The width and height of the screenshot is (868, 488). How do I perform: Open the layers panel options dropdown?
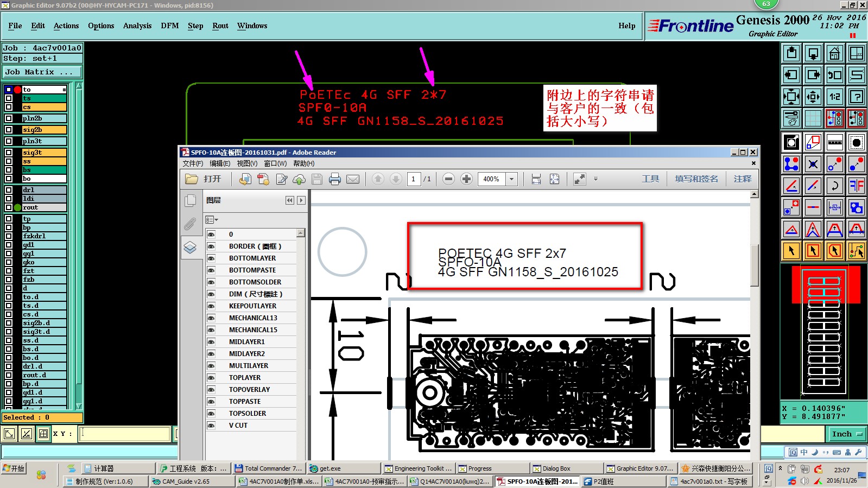coord(212,220)
